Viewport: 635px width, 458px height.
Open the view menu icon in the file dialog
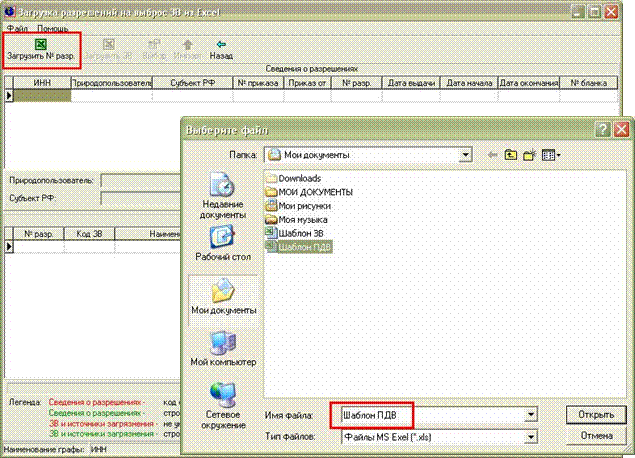(x=551, y=155)
